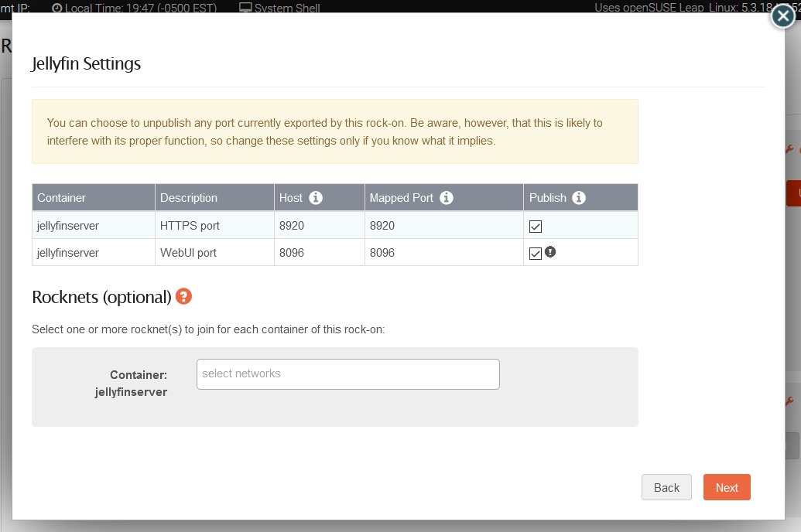Uncheck Publish for WebUI port 8096
Screen dimensions: 801x532
point(536,253)
